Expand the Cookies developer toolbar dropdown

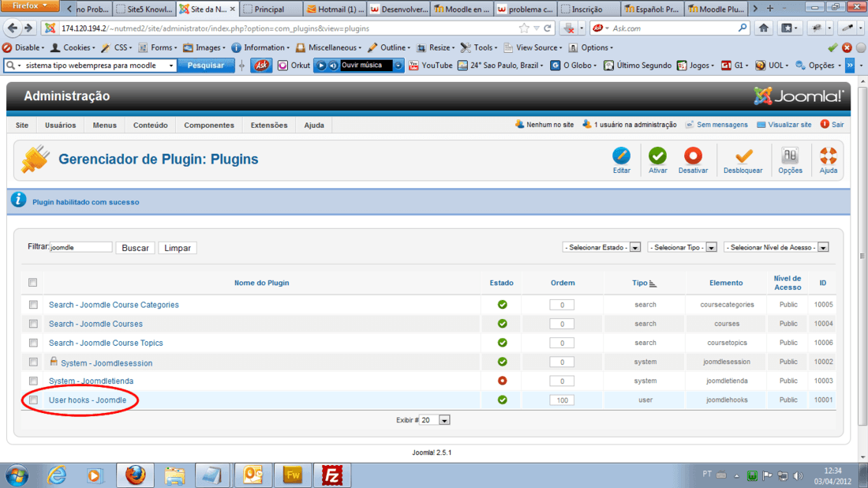(73, 47)
